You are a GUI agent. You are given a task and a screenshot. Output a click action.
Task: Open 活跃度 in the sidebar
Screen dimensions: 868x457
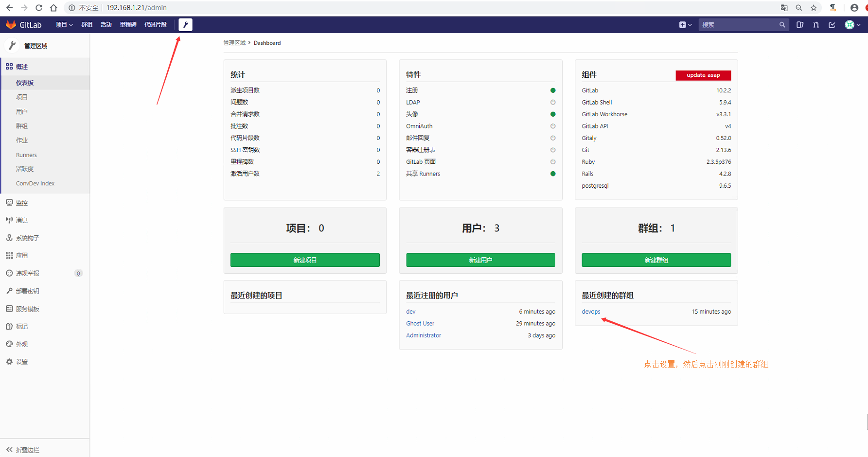pos(25,169)
